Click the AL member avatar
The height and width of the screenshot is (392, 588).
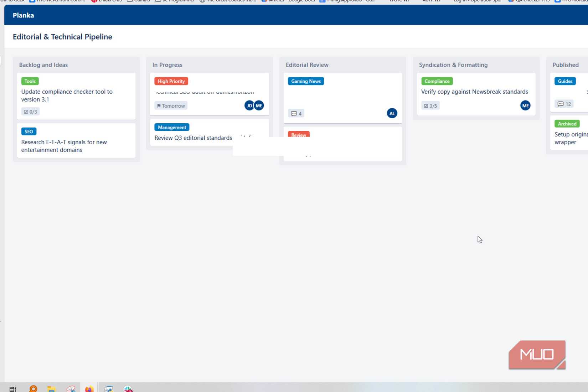tap(392, 113)
